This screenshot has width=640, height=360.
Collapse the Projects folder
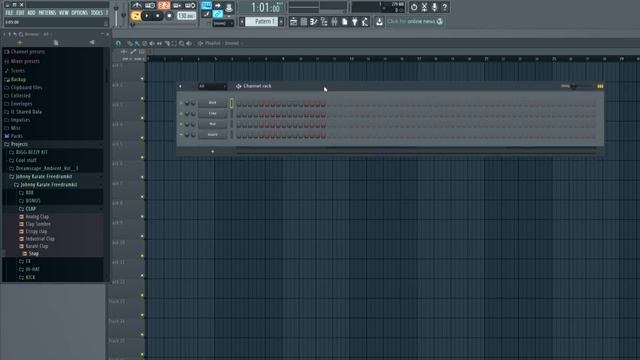pyautogui.click(x=19, y=144)
